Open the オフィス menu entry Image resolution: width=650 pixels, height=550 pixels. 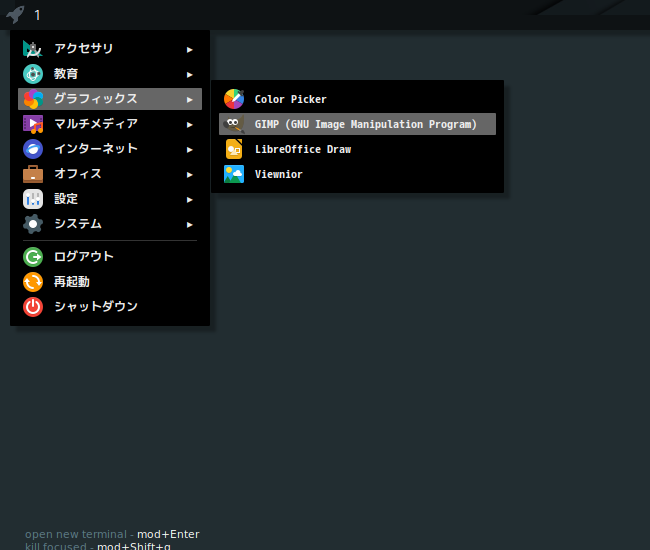pyautogui.click(x=110, y=174)
